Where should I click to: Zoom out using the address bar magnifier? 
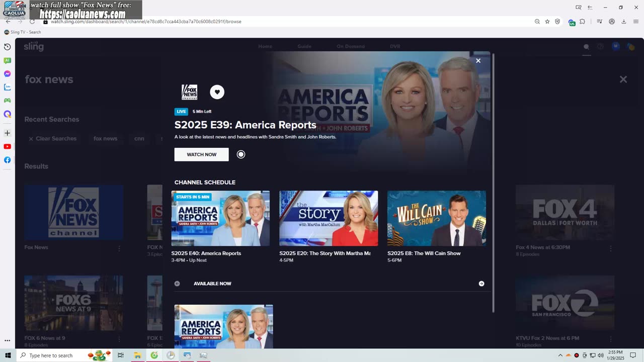pos(537,22)
